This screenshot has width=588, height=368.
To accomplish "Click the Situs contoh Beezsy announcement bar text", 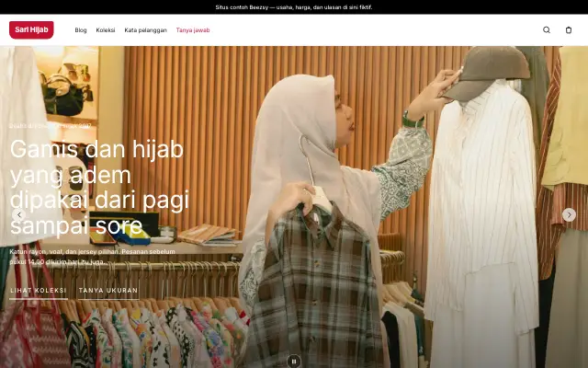I will [x=294, y=7].
